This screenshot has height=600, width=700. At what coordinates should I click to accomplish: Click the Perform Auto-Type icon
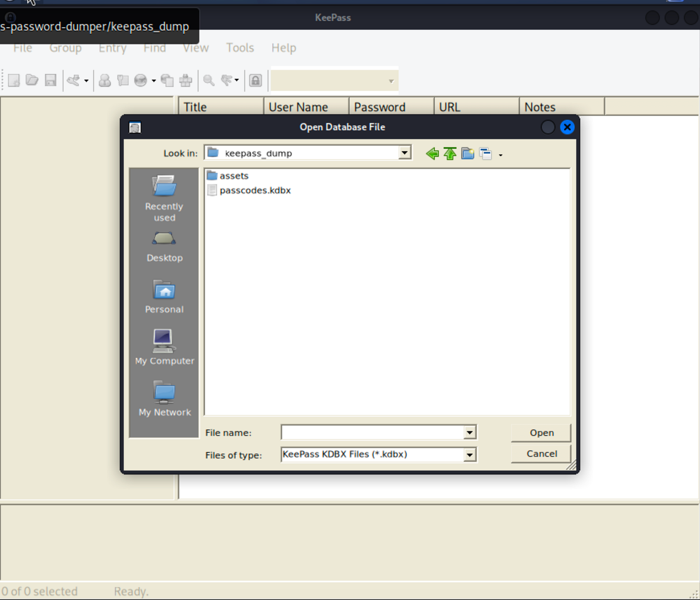(185, 80)
